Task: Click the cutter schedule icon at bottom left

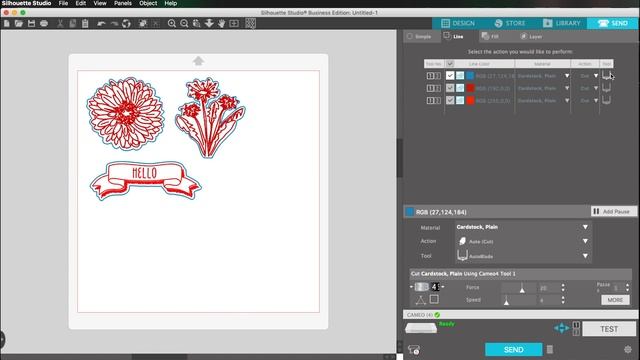Action: (414, 350)
